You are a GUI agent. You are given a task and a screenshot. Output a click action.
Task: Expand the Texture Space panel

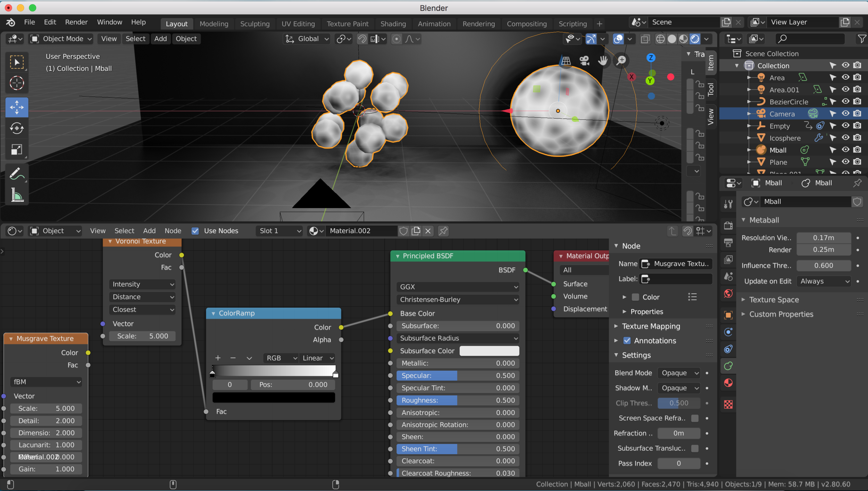point(774,300)
